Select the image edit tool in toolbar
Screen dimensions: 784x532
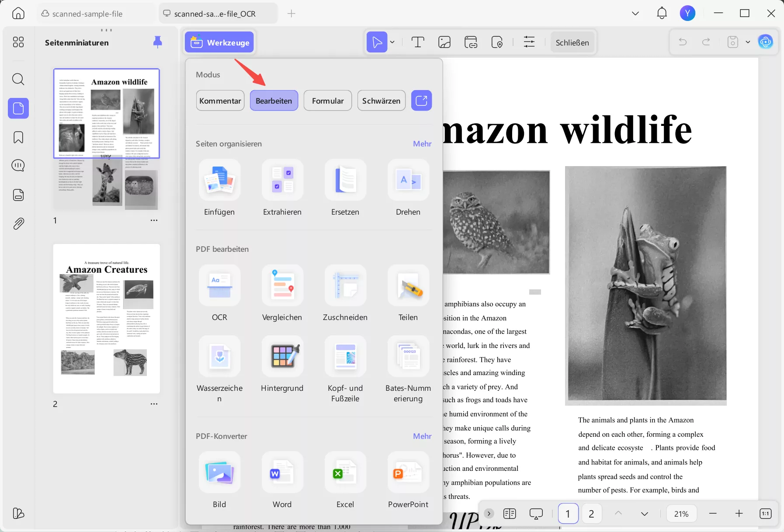[444, 42]
